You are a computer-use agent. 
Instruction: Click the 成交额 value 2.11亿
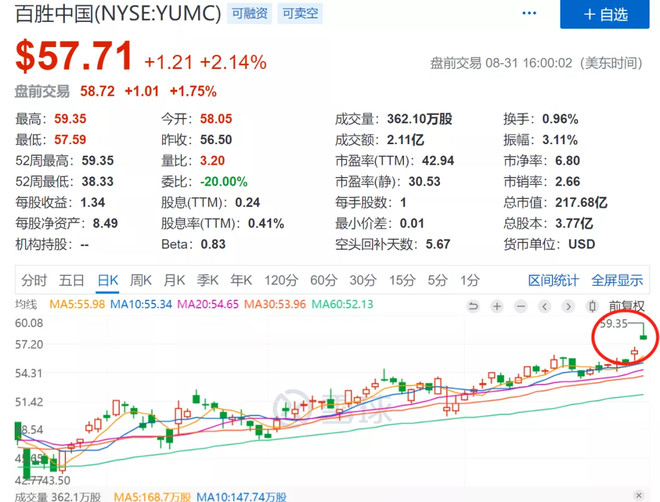(405, 140)
